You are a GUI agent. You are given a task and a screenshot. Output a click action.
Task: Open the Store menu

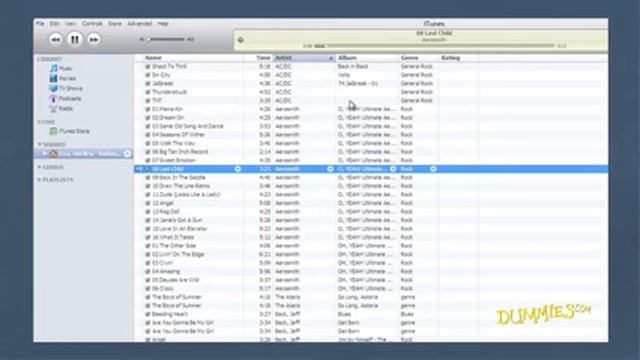tap(115, 24)
